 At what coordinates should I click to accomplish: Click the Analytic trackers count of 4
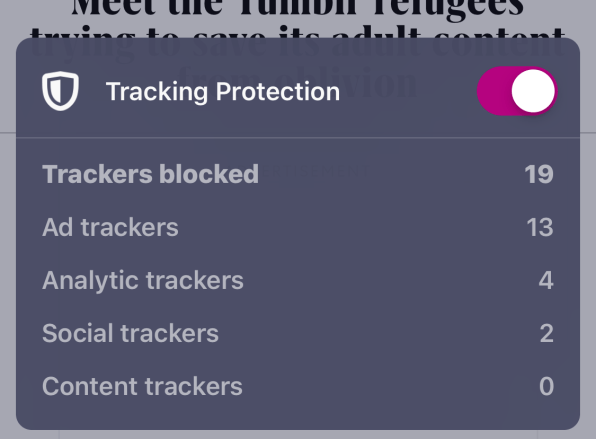click(x=546, y=281)
